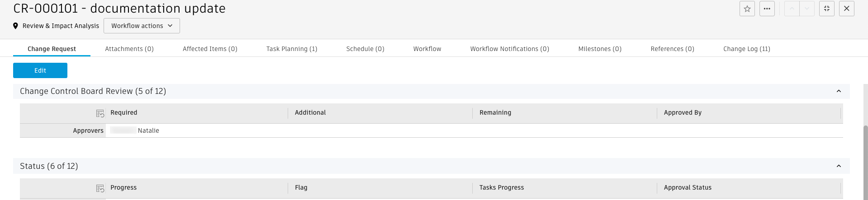Open the Change Log tab
Image resolution: width=868 pixels, height=200 pixels.
coord(746,49)
